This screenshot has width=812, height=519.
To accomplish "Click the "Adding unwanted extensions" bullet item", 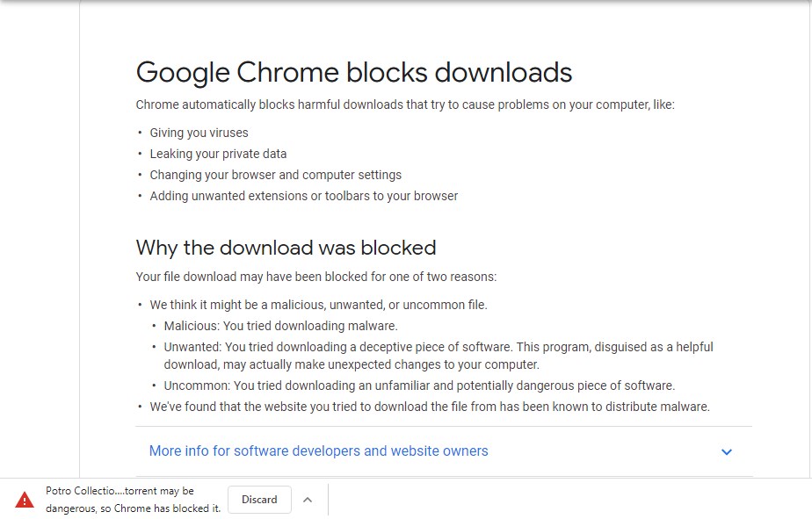I will click(304, 195).
